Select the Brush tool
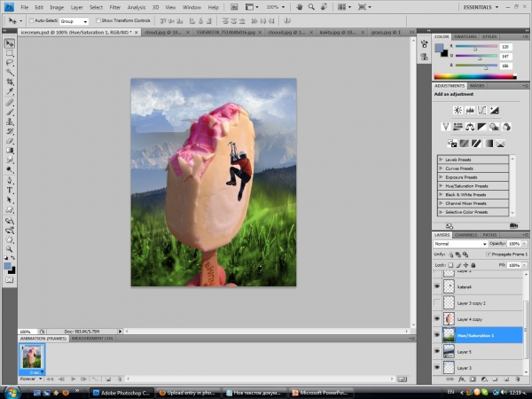Image resolution: width=532 pixels, height=399 pixels. [x=10, y=112]
